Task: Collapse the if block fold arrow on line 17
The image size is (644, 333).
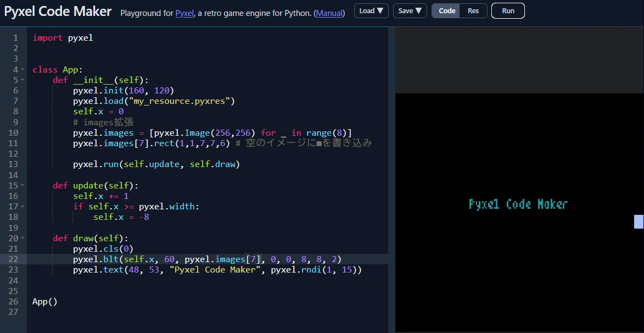Action: (22, 207)
